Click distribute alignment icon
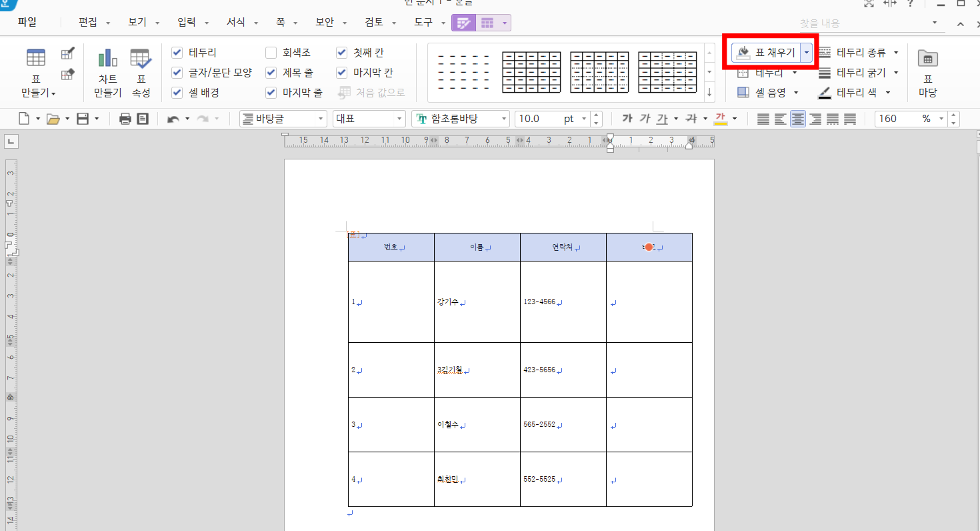980x531 pixels. tap(833, 119)
